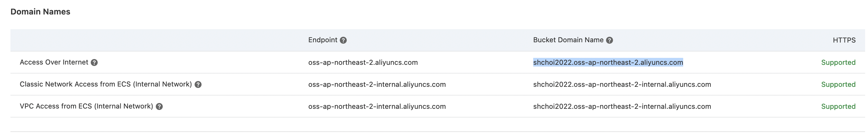Click the Endpoint column header label

click(323, 40)
